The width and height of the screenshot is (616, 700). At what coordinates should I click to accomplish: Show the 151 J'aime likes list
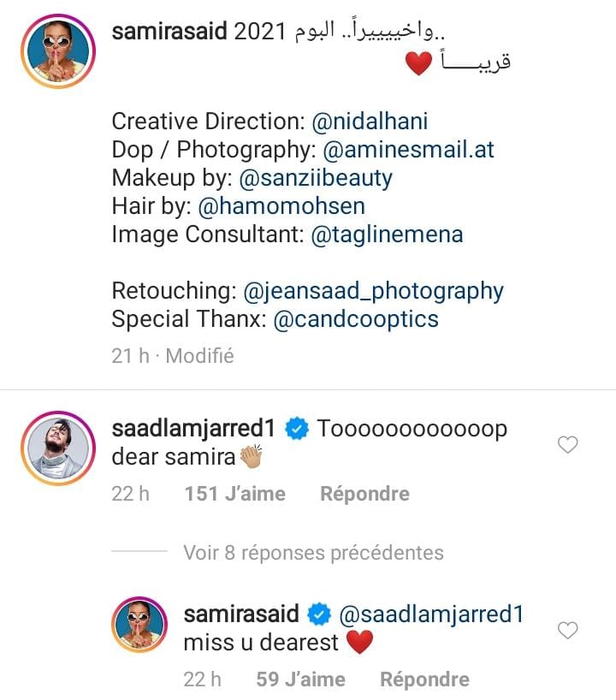[234, 494]
